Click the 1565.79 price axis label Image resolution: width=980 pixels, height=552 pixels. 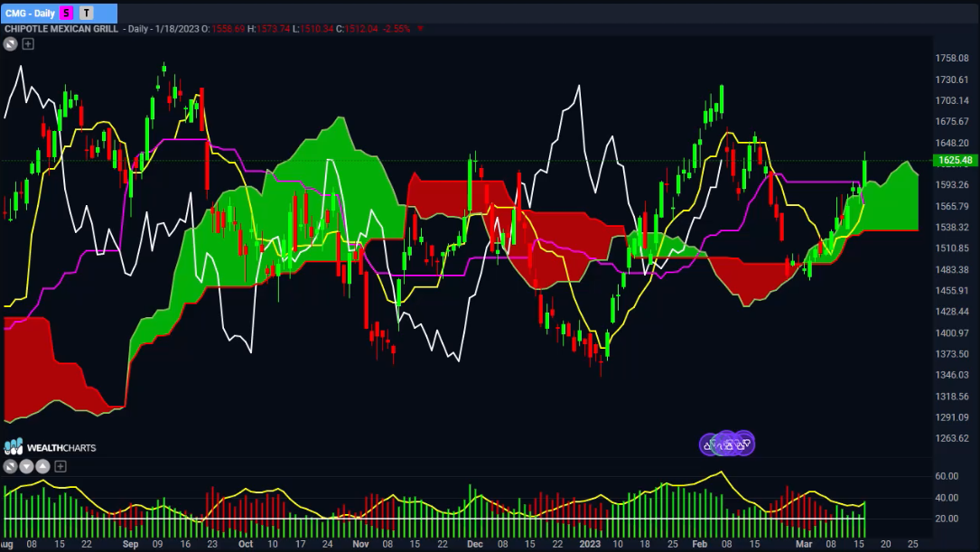[x=952, y=206]
